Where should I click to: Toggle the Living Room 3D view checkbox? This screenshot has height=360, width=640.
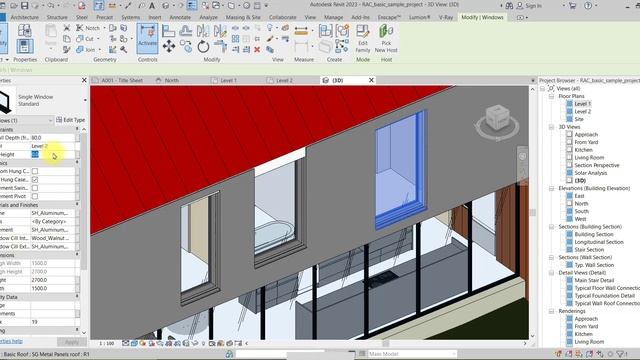[569, 157]
